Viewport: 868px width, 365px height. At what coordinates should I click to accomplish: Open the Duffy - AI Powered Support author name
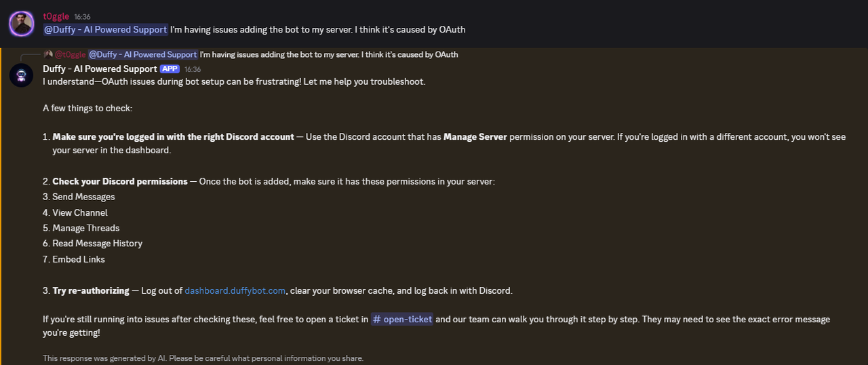tap(100, 69)
